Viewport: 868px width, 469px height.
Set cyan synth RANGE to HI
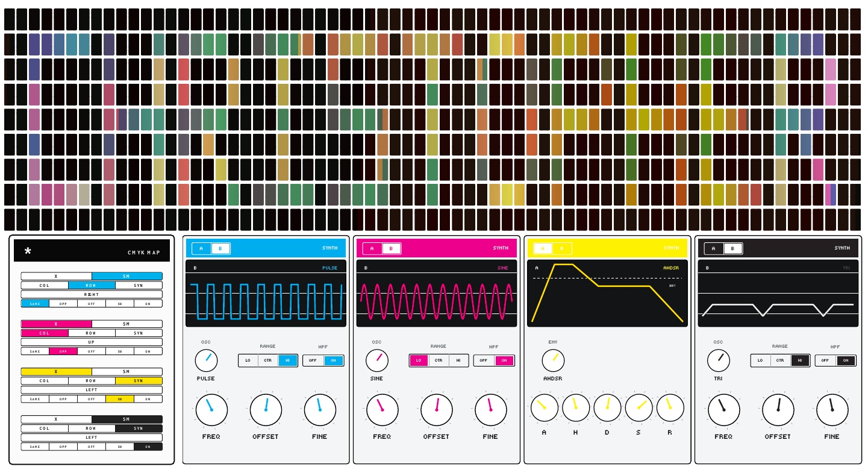[288, 360]
